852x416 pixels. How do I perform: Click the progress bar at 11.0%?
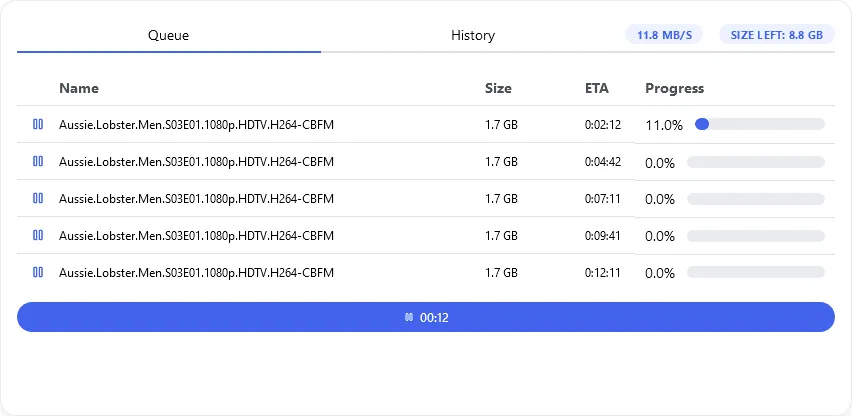click(759, 125)
